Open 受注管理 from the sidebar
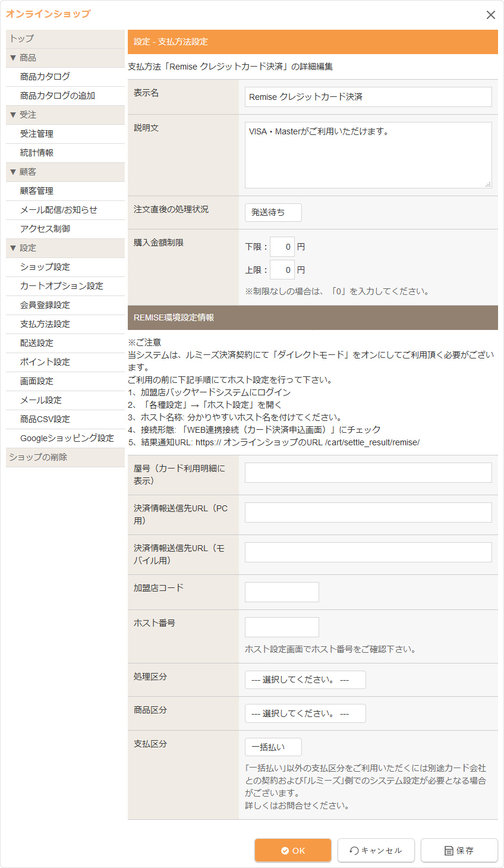Screen dimensions: 504x868 37,134
